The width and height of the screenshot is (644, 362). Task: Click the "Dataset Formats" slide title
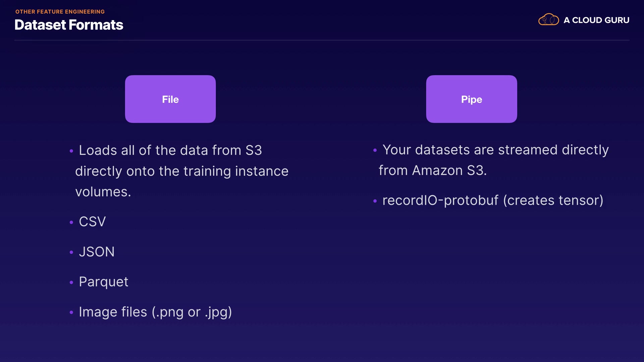click(x=69, y=25)
